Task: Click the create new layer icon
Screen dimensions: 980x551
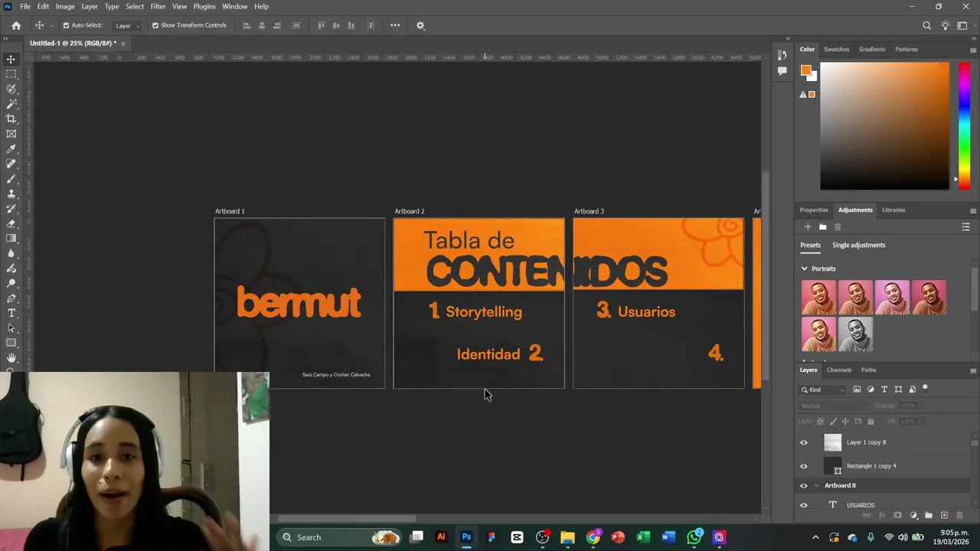Action: [x=944, y=515]
